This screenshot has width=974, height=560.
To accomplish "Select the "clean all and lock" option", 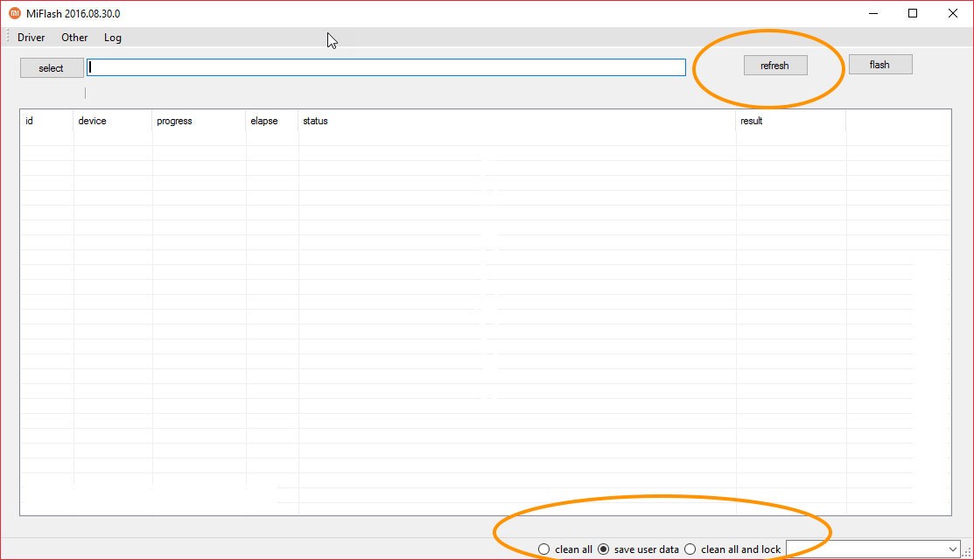I will (690, 549).
